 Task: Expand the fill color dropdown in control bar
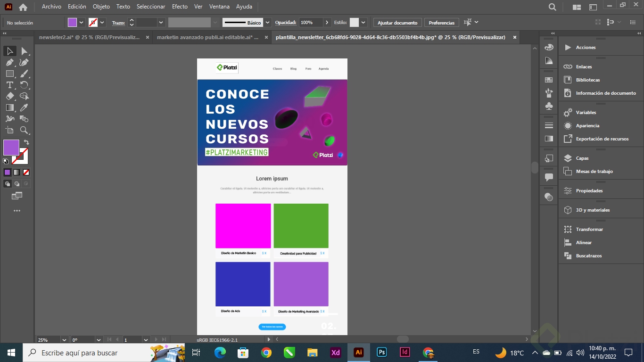(82, 23)
